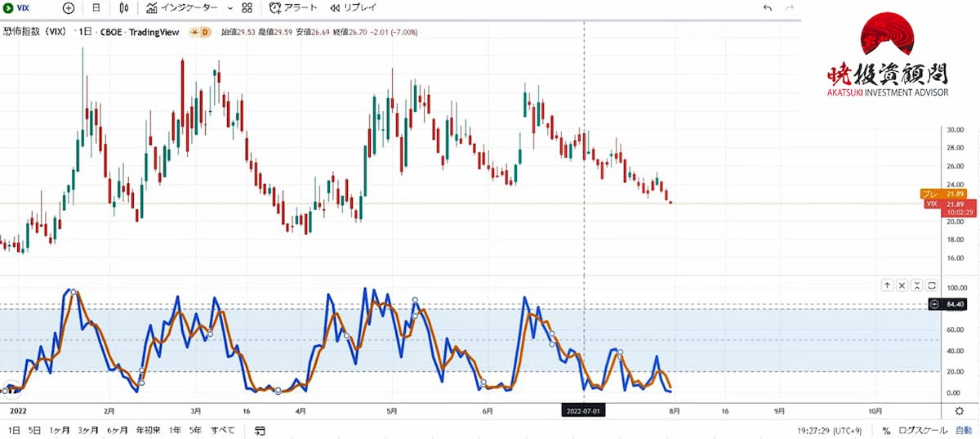Click the undo arrow

(767, 8)
